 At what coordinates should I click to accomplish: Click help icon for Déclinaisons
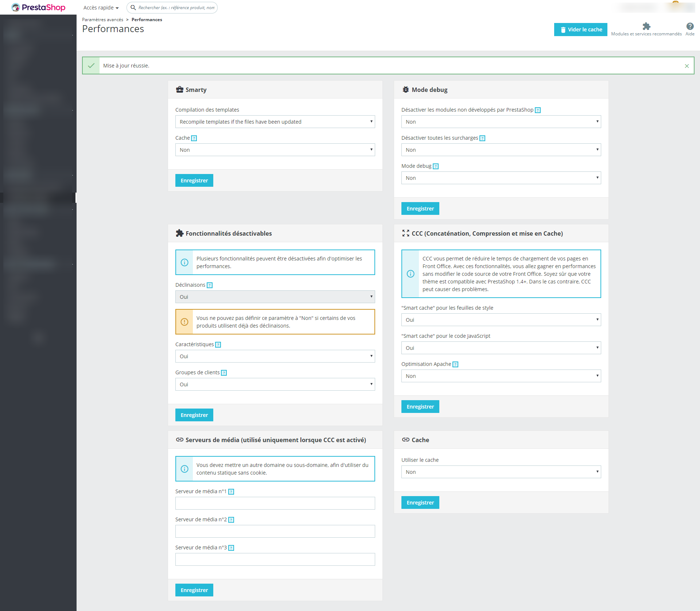[209, 285]
